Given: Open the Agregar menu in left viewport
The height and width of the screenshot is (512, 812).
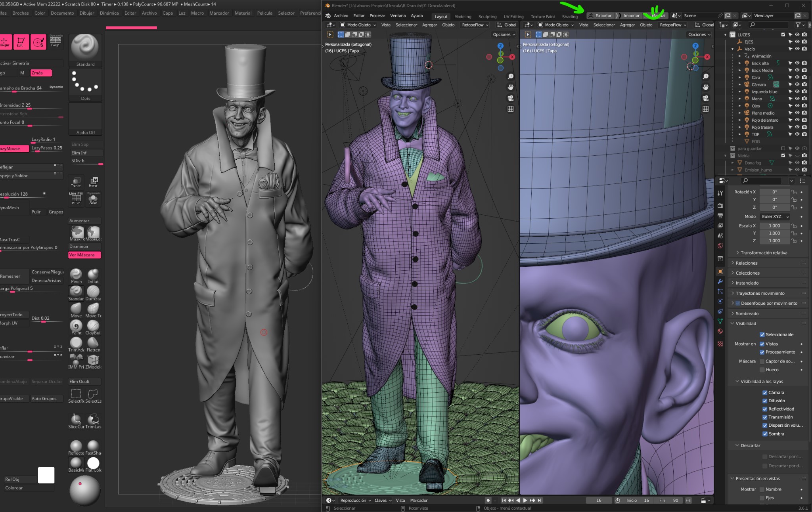Looking at the screenshot, I should tap(429, 25).
